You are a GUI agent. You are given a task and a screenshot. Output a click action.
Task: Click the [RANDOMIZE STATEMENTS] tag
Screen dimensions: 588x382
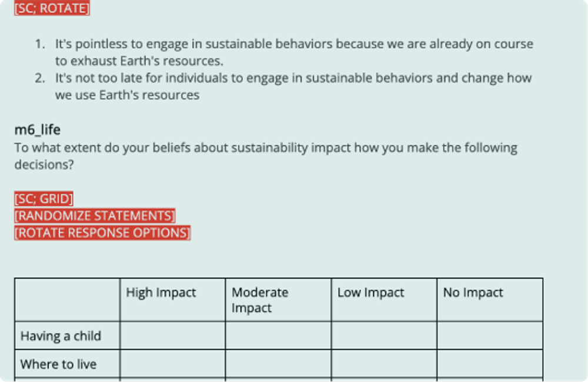coord(95,216)
